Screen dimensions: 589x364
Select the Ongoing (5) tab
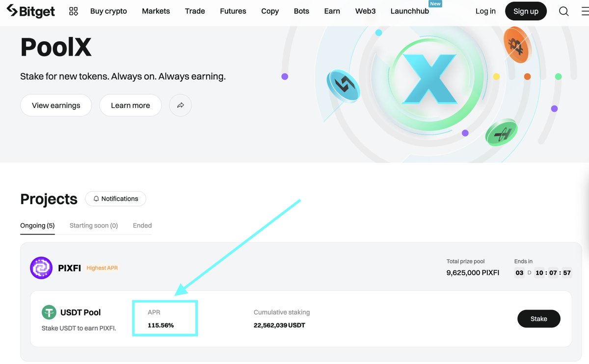[37, 226]
